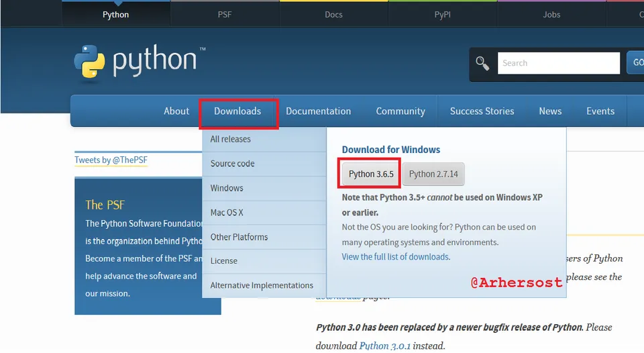This screenshot has width=644, height=353.
Task: Choose Windows from Downloads submenu
Action: click(264, 188)
